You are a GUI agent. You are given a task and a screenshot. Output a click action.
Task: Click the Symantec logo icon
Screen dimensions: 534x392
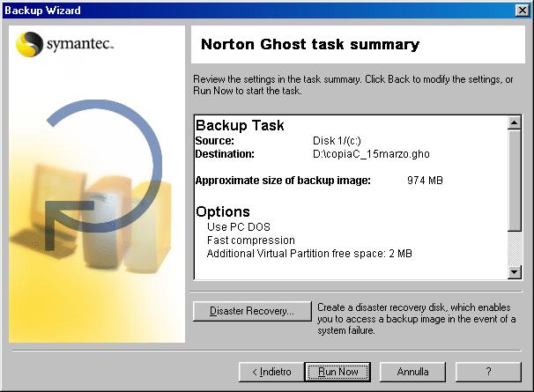29,44
